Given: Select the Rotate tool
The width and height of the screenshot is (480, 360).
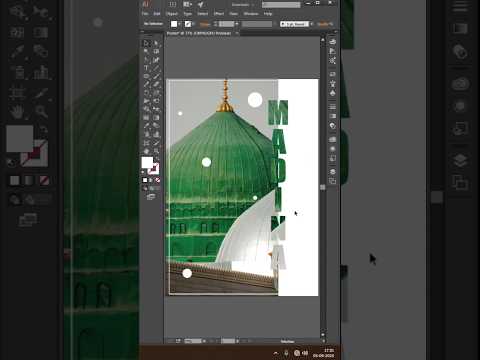Looking at the screenshot, I should coord(146,93).
